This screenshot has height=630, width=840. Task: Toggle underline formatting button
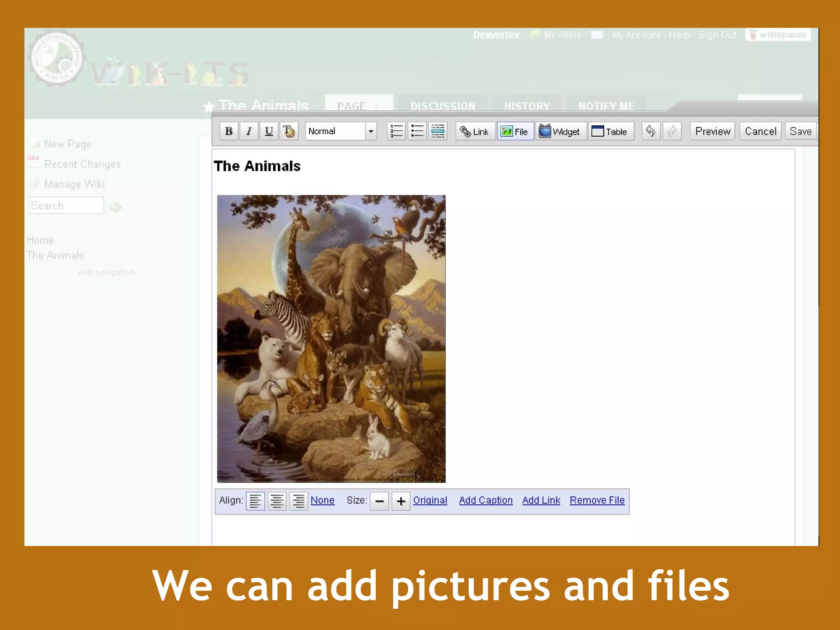[x=269, y=131]
